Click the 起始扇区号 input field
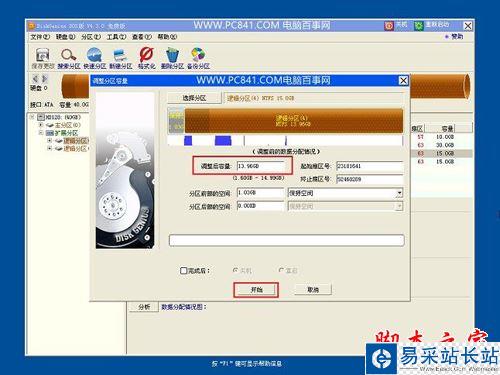The height and width of the screenshot is (375, 500). point(369,166)
